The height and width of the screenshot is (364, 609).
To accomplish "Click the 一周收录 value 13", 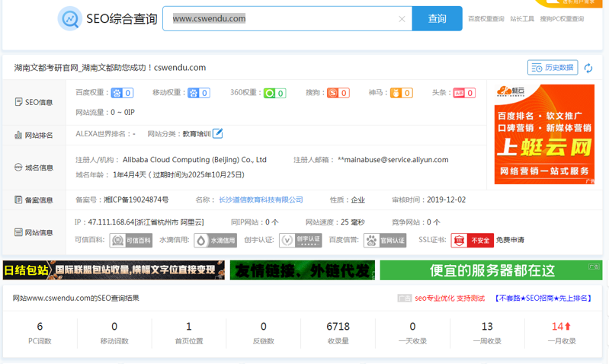I will 487,327.
